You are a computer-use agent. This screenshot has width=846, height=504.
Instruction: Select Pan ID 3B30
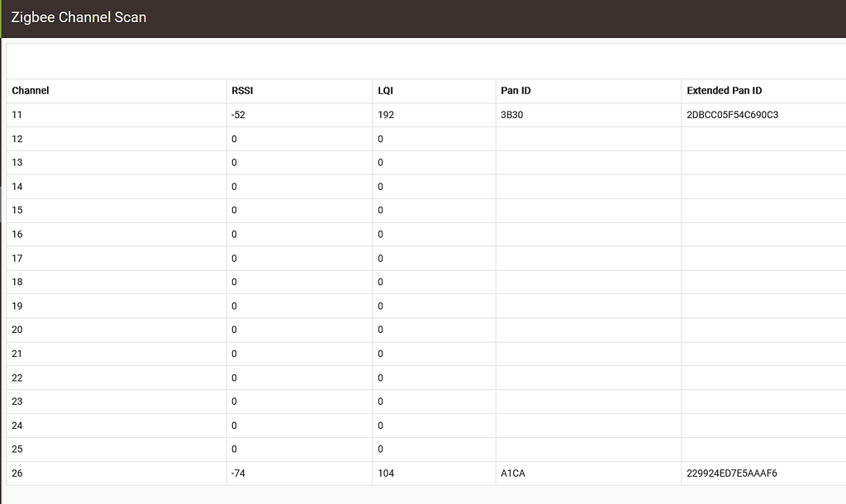[512, 115]
